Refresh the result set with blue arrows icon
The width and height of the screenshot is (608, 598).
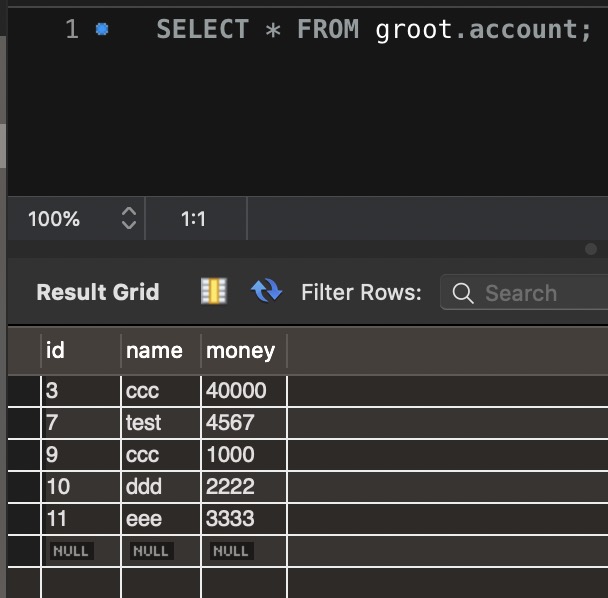[266, 291]
